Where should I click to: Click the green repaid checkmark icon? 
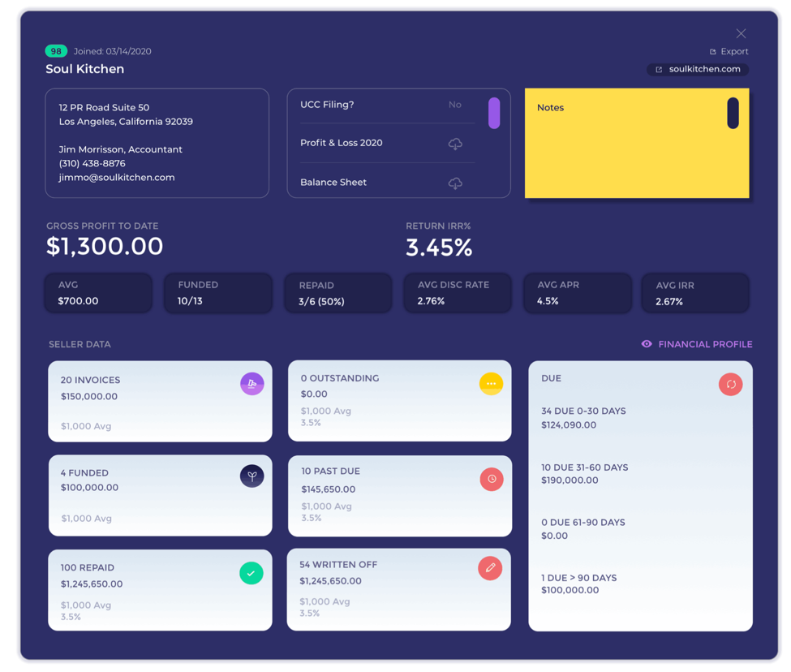pos(251,573)
